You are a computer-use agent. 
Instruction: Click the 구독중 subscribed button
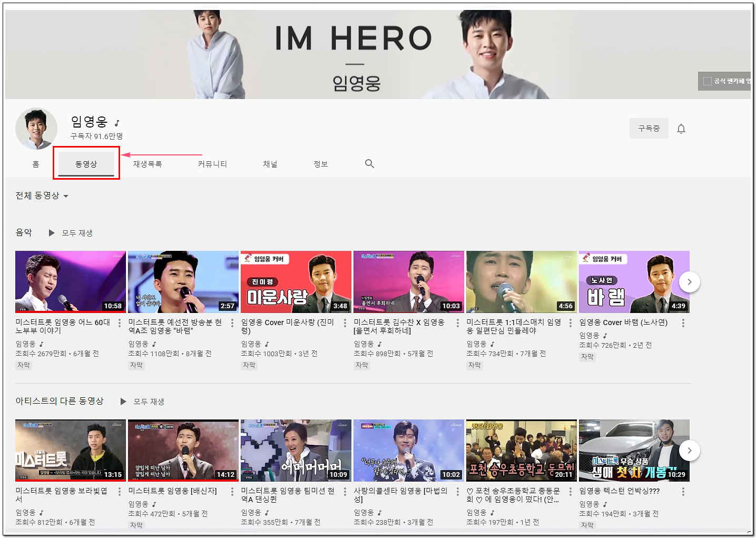649,129
